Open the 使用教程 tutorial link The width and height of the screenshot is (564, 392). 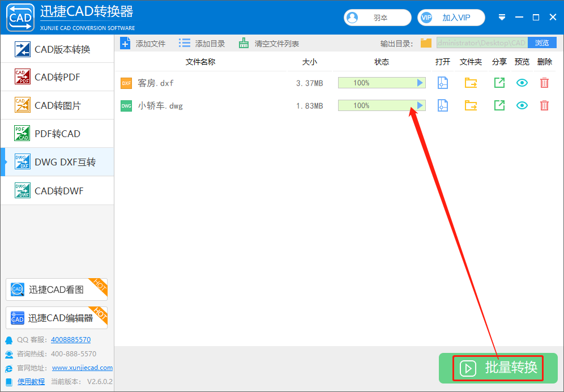click(x=31, y=382)
